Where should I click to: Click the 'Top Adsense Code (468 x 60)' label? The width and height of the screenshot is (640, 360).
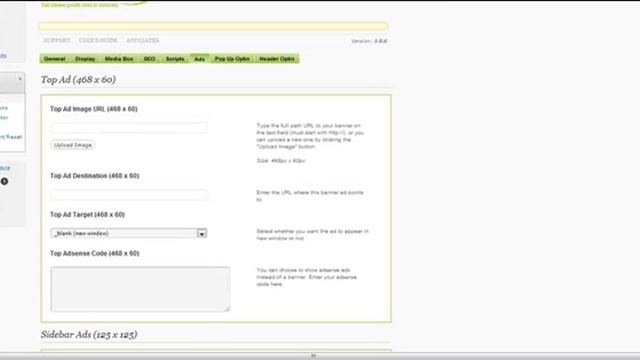[x=95, y=253]
